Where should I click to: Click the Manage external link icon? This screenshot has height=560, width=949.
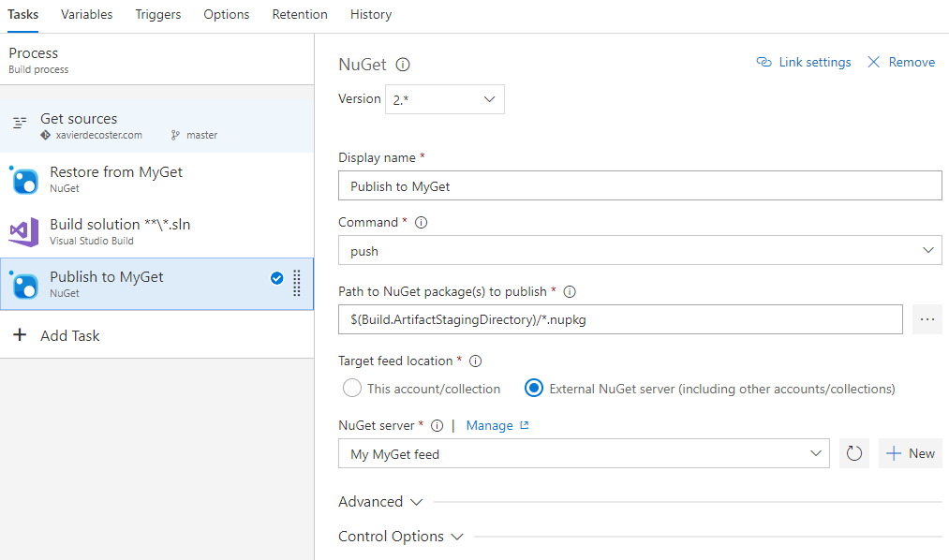tap(524, 425)
